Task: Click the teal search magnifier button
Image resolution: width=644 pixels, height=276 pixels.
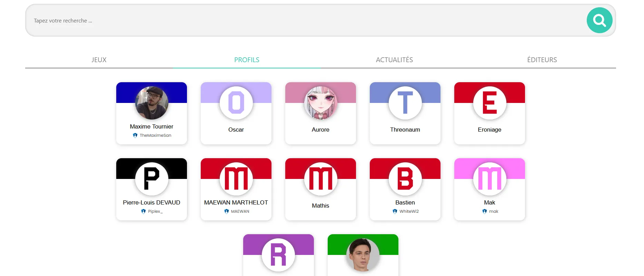Action: (x=600, y=20)
